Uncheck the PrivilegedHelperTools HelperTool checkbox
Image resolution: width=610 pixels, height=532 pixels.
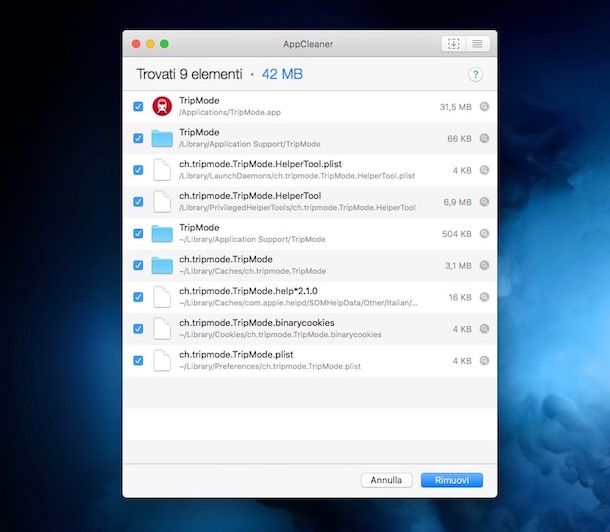pyautogui.click(x=138, y=202)
